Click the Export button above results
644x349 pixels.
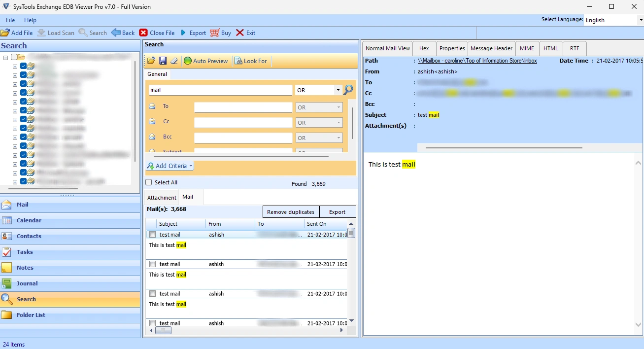point(338,212)
